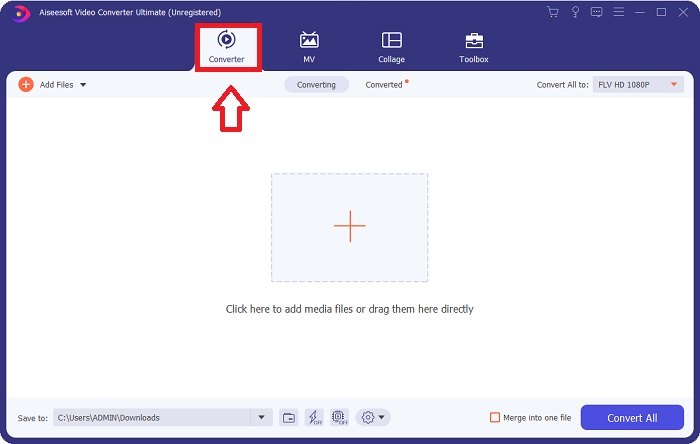This screenshot has height=444, width=700.
Task: Switch to the Converter tab
Action: coord(226,47)
